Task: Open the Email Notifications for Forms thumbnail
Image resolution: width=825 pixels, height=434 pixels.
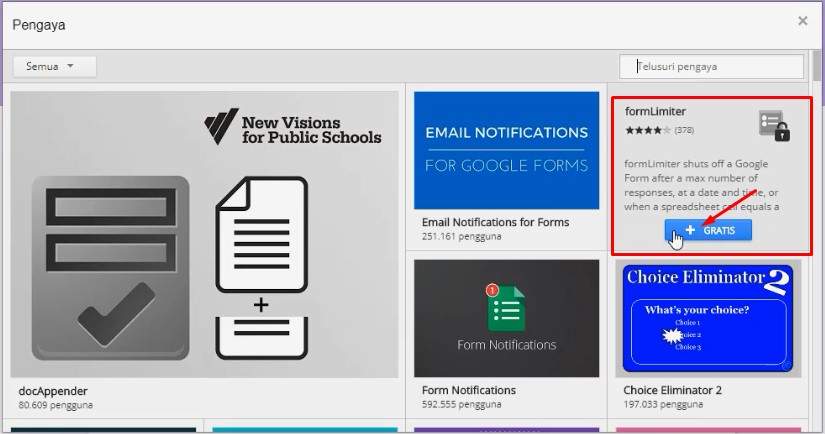Action: tap(506, 150)
